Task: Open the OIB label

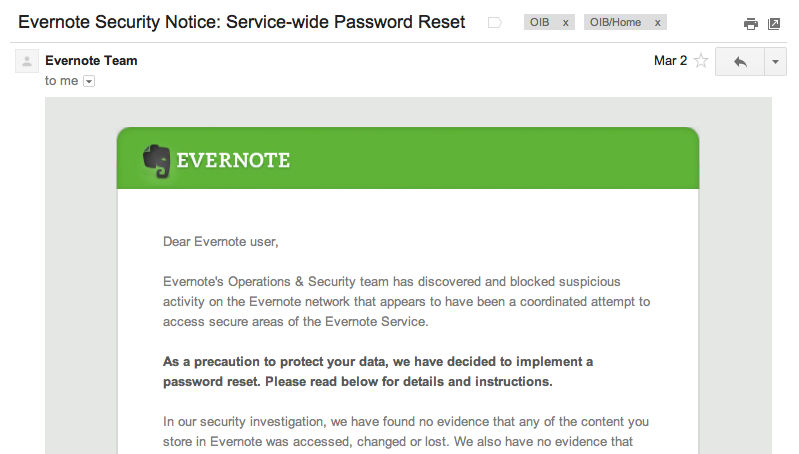Action: pos(540,22)
